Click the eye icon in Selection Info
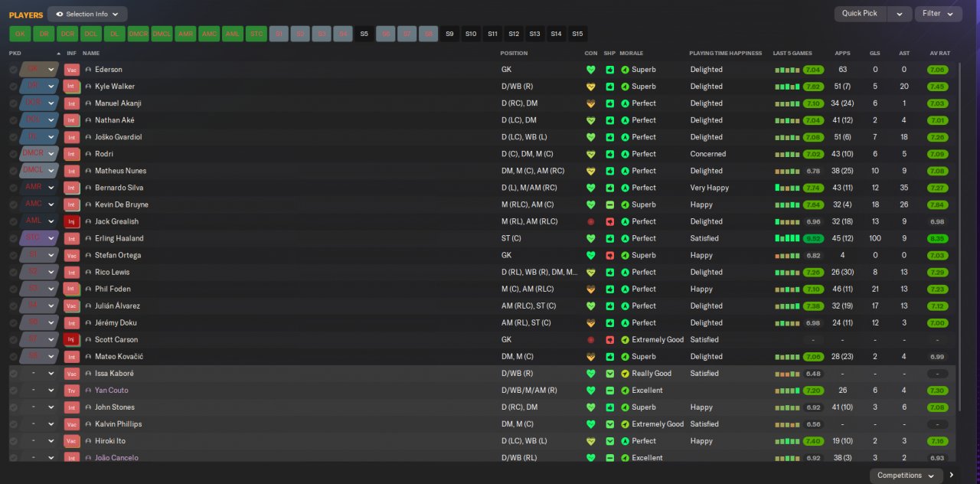Screen dimensions: 980x484 click(x=60, y=14)
